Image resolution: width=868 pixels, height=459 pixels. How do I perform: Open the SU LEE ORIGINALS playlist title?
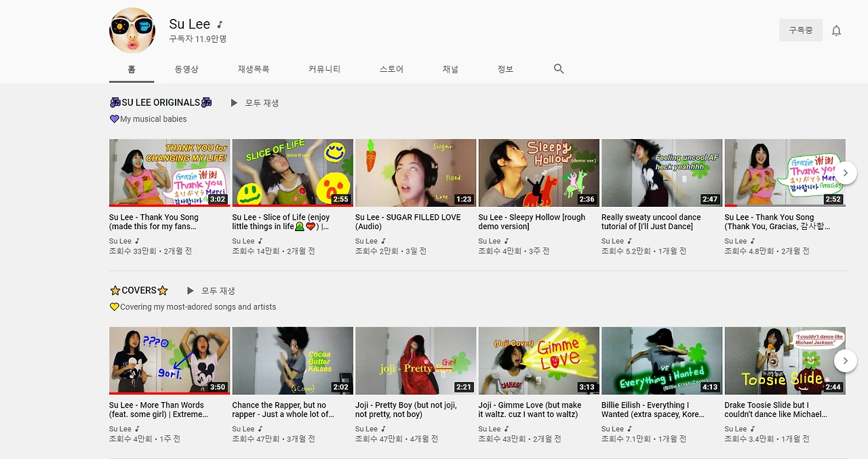click(161, 102)
